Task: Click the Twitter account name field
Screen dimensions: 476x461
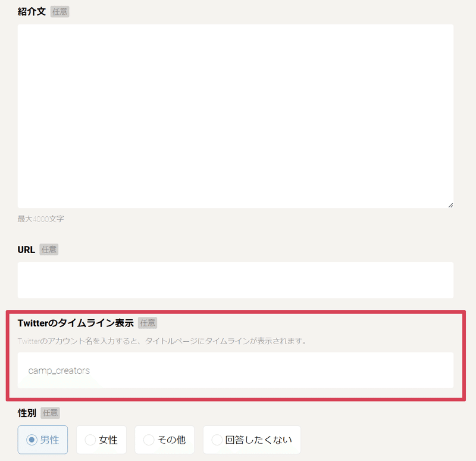Action: (236, 370)
